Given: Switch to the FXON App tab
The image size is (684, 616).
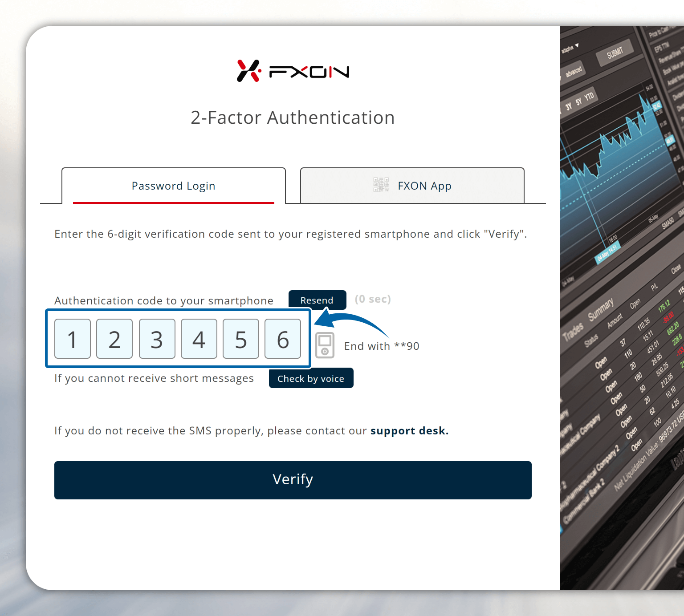Looking at the screenshot, I should (x=412, y=186).
